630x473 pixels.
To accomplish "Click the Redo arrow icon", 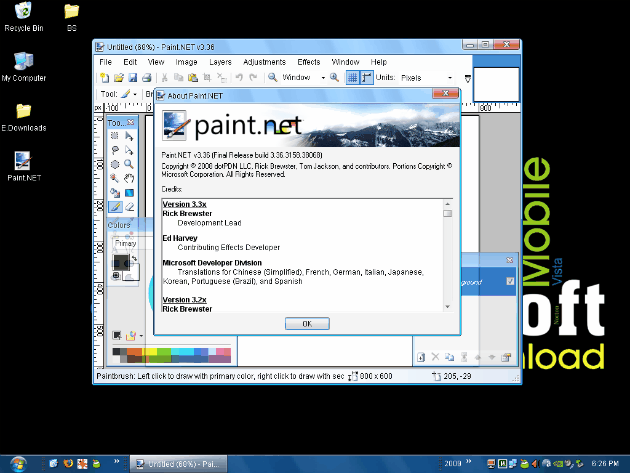I will click(x=253, y=78).
